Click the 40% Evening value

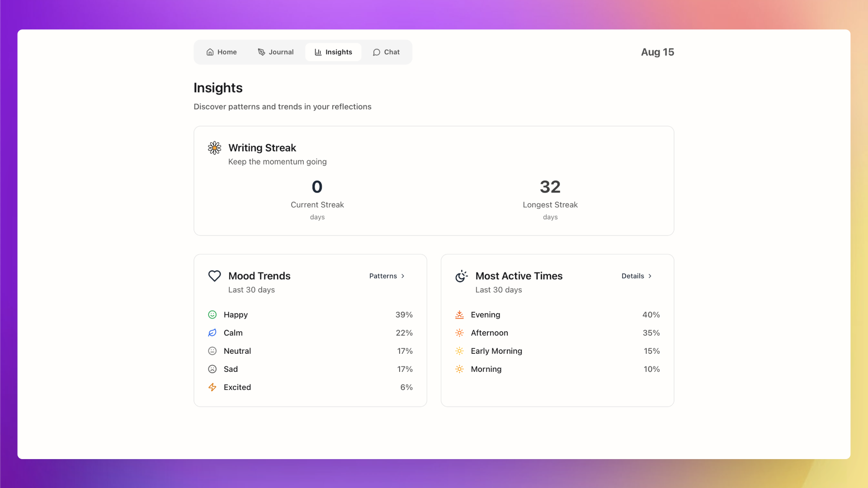(x=651, y=314)
